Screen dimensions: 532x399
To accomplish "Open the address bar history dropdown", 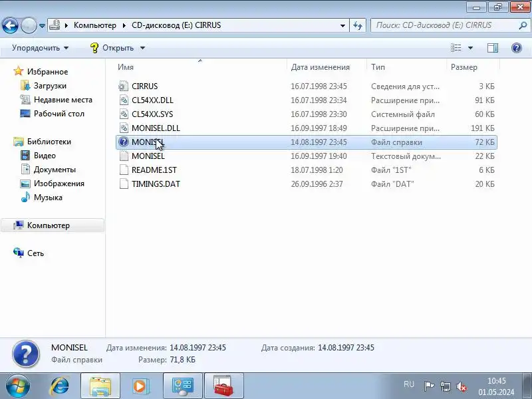I will [342, 25].
